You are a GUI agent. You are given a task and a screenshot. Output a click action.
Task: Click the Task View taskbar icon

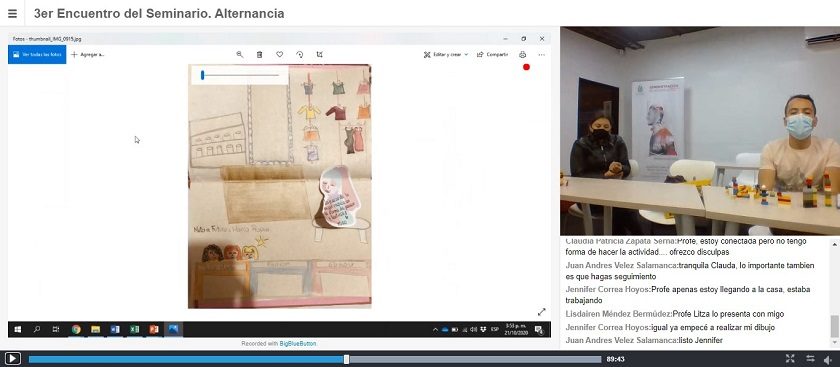pos(56,329)
